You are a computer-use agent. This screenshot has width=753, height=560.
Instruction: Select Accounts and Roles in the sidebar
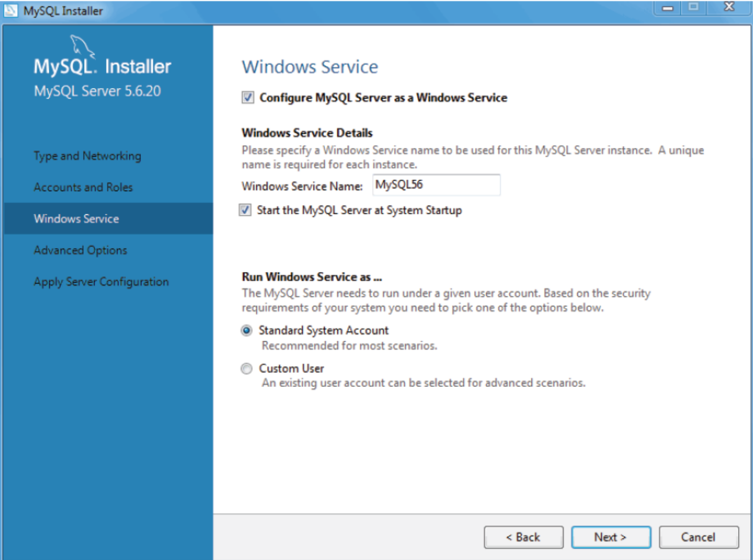point(83,187)
